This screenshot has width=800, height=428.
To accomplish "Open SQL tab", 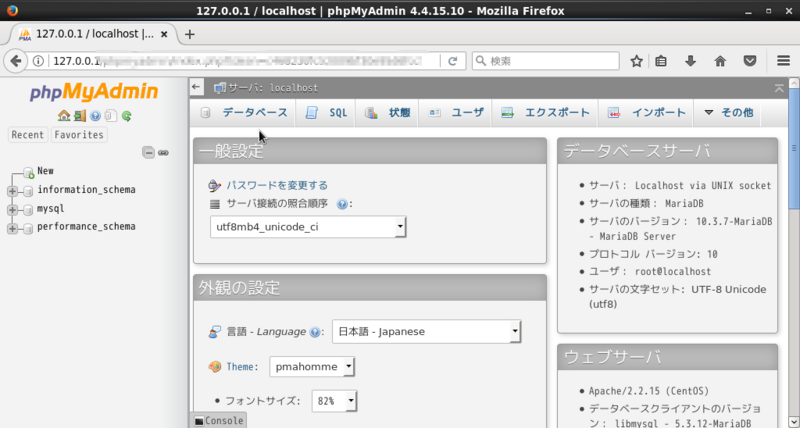I will 327,113.
